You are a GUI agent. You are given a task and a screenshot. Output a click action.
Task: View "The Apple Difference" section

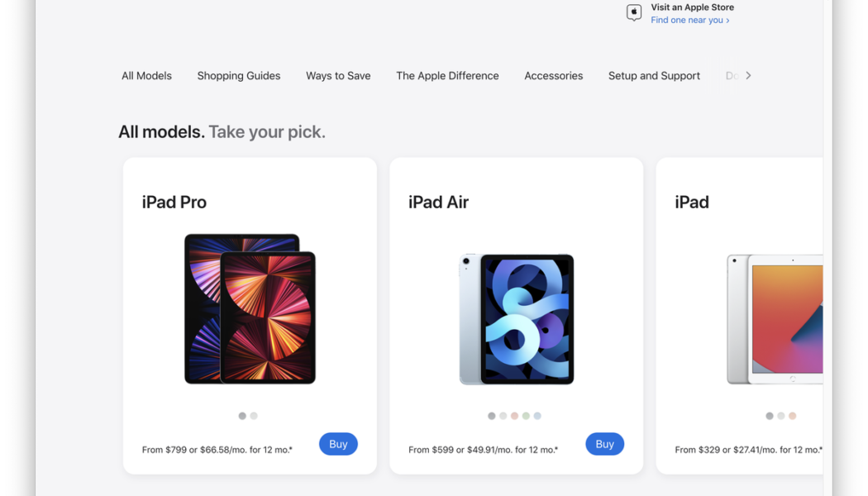coord(447,75)
